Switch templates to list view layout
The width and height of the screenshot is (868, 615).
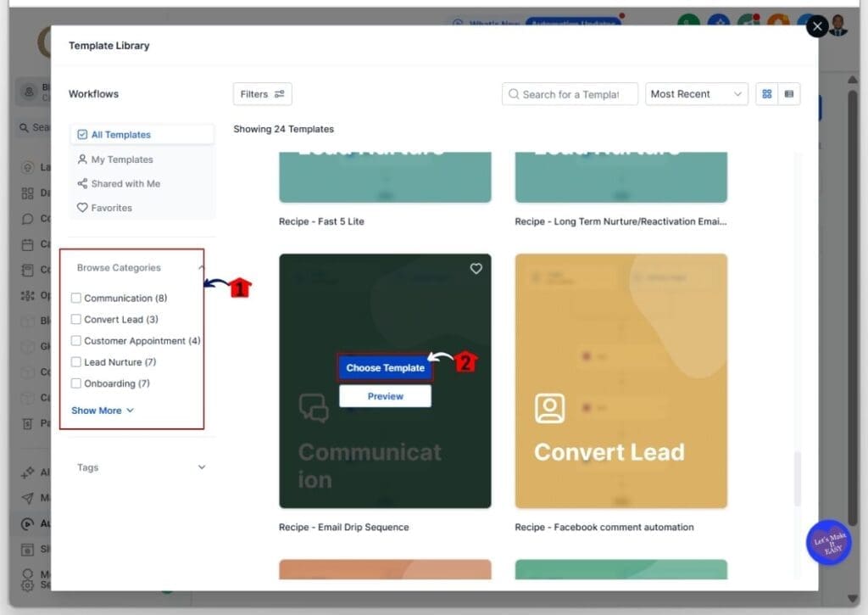[789, 94]
